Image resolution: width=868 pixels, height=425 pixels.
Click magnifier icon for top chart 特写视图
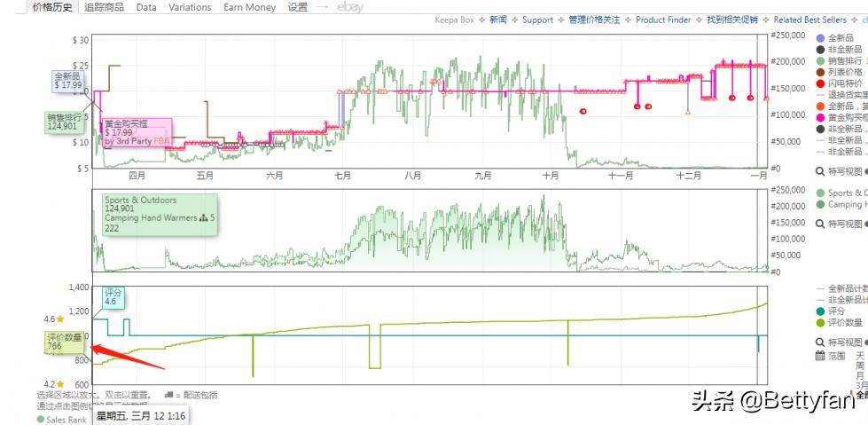point(820,172)
